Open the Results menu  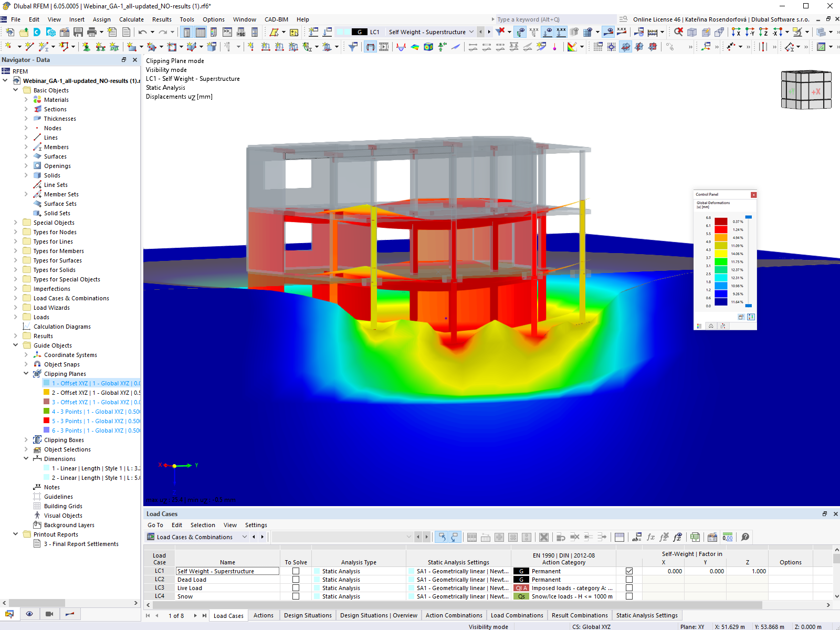coord(161,19)
